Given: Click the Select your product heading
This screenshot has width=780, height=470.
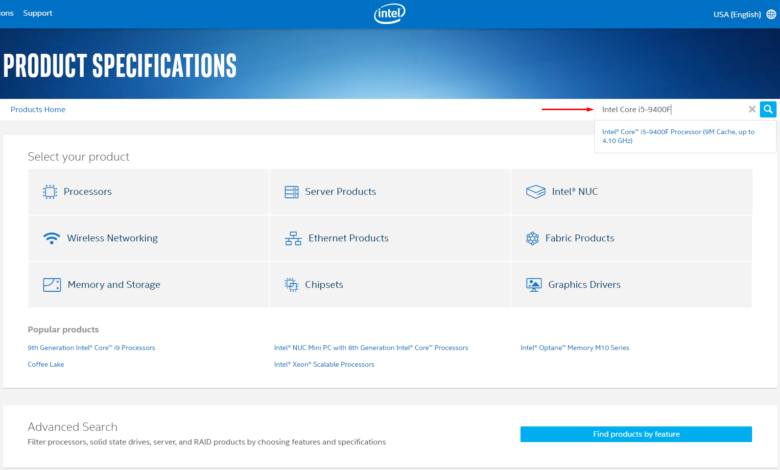Looking at the screenshot, I should click(79, 157).
